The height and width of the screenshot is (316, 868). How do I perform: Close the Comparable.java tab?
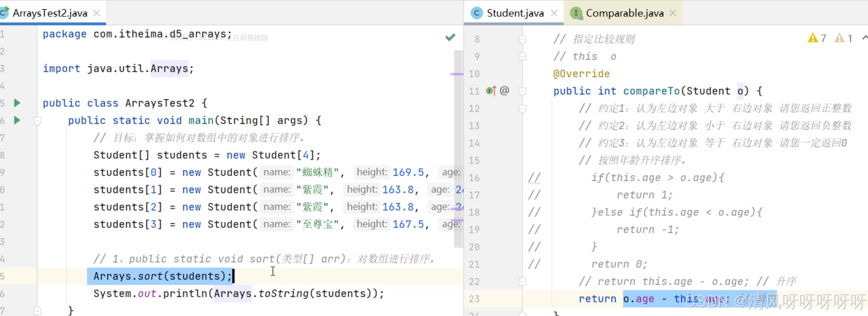tap(673, 13)
